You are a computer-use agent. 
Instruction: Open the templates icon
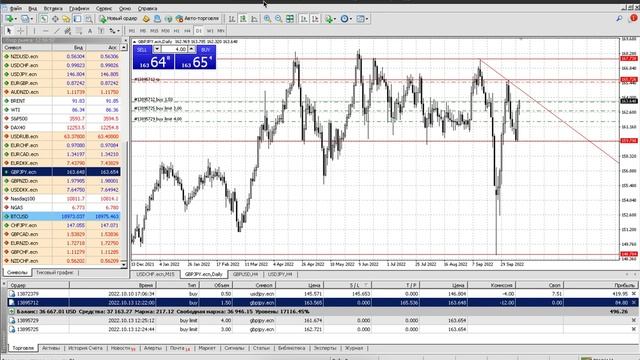[x=360, y=19]
